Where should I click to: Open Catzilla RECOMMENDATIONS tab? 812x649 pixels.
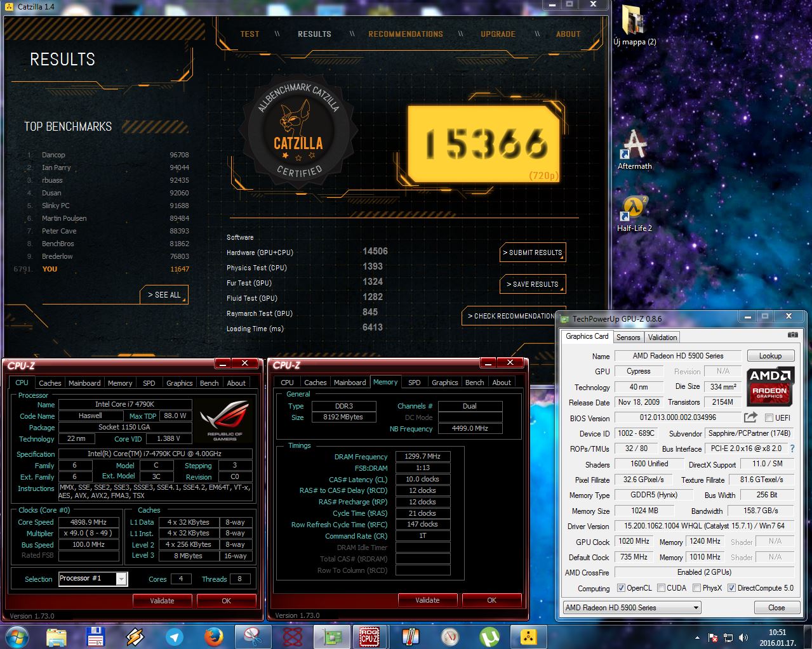click(x=406, y=34)
